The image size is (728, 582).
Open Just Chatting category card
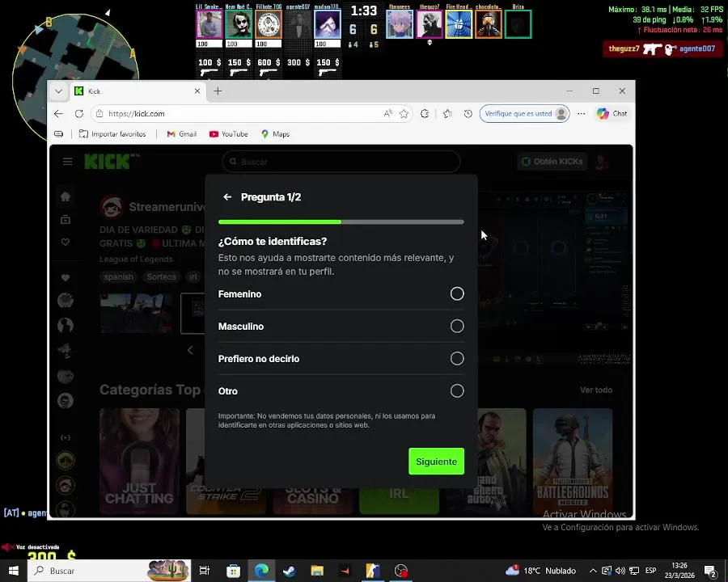[139, 461]
